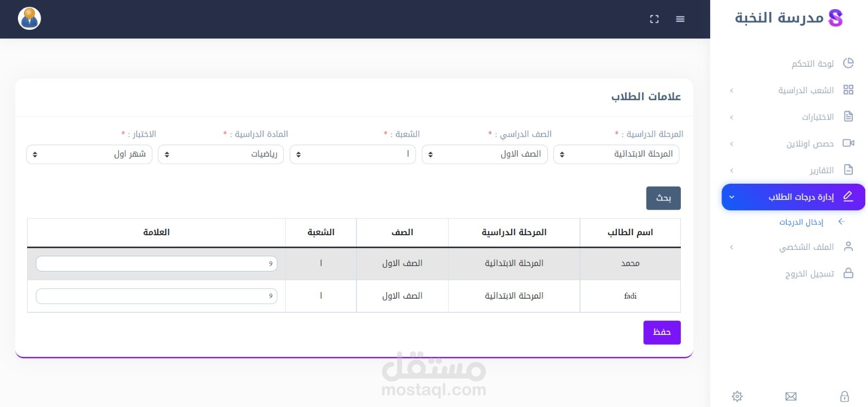Click the الملف الشخصي person icon
868x407 pixels.
click(848, 247)
